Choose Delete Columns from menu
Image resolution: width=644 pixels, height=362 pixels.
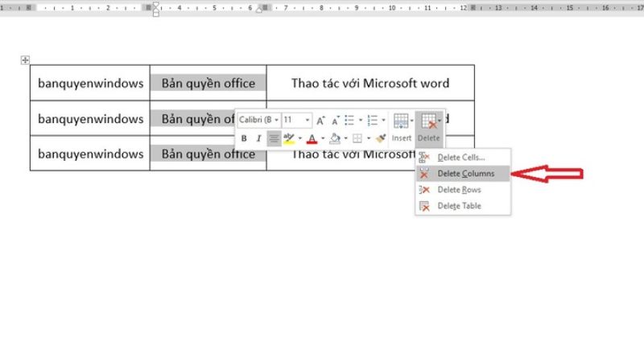(464, 174)
